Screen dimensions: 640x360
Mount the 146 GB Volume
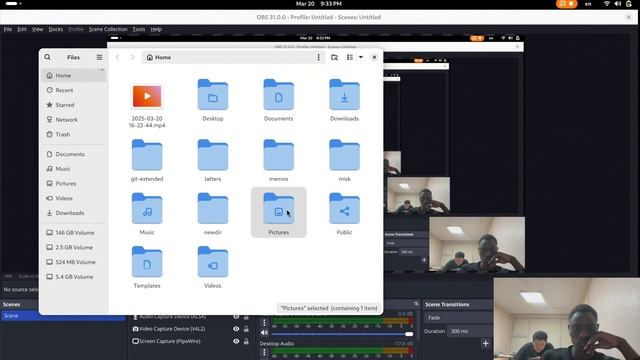(73, 233)
